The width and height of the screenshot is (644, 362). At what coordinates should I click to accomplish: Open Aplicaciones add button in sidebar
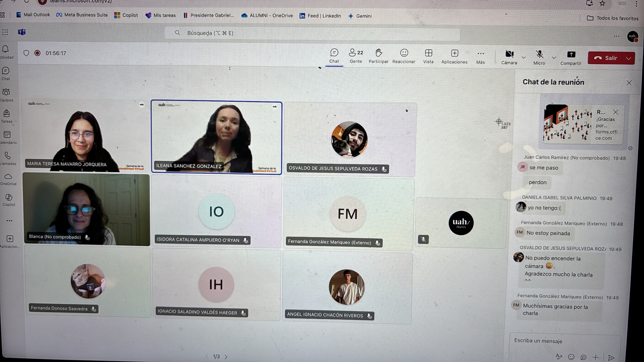coord(10,242)
